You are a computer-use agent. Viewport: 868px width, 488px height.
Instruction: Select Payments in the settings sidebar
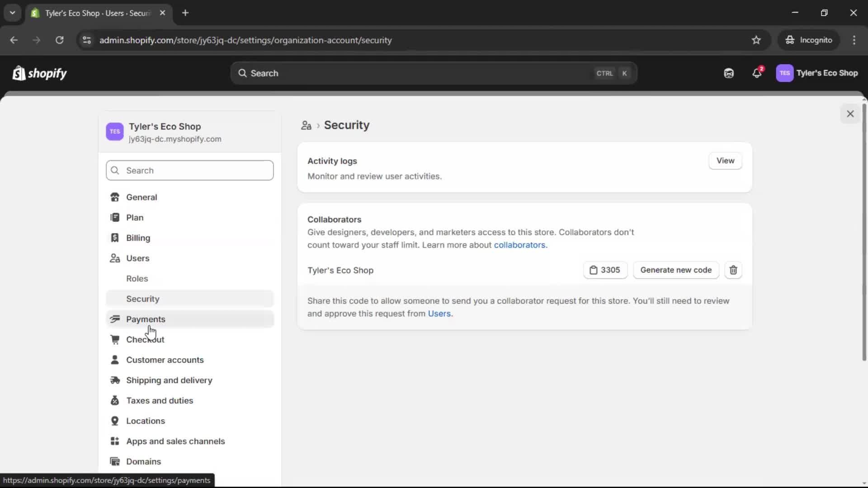click(146, 319)
